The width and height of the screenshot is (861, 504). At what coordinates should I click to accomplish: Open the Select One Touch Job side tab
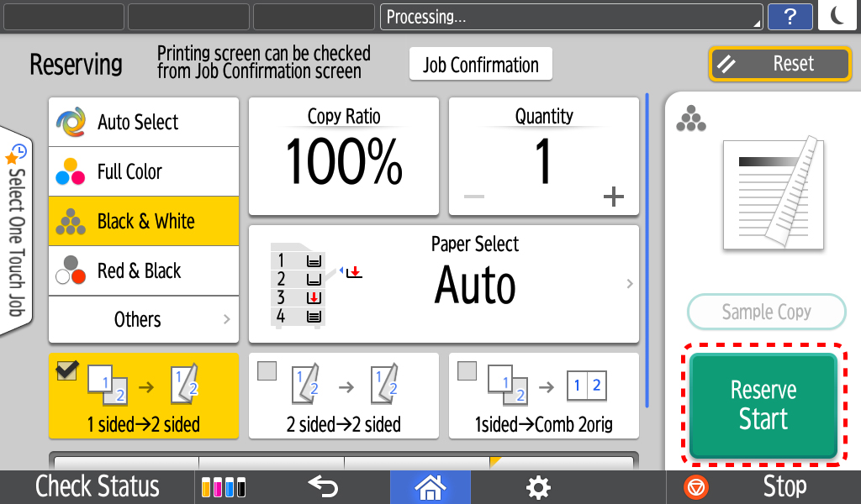click(x=16, y=230)
